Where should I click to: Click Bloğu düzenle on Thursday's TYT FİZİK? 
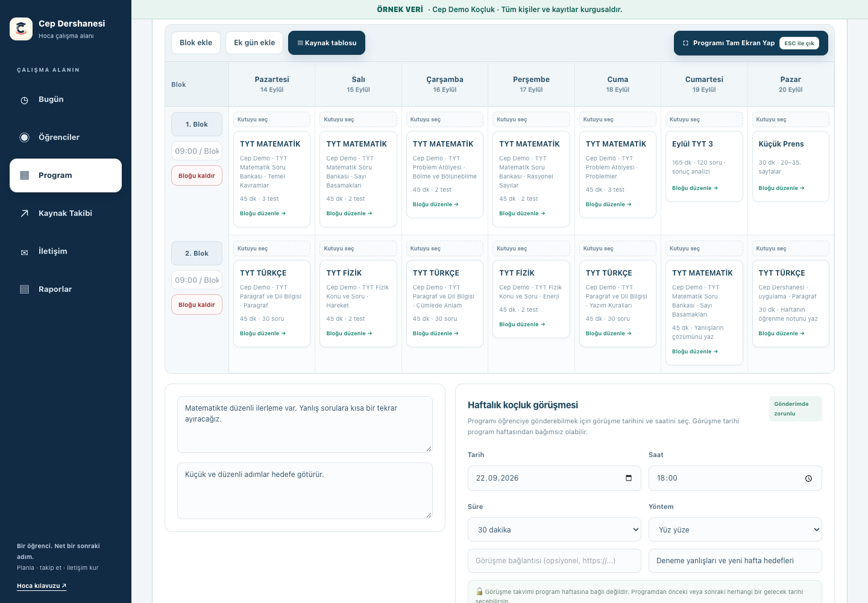tap(522, 324)
